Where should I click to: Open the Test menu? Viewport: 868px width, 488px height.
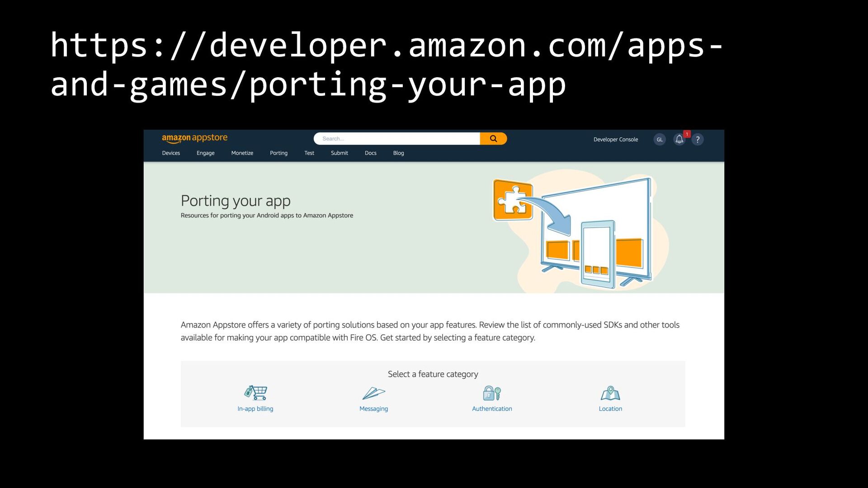309,153
